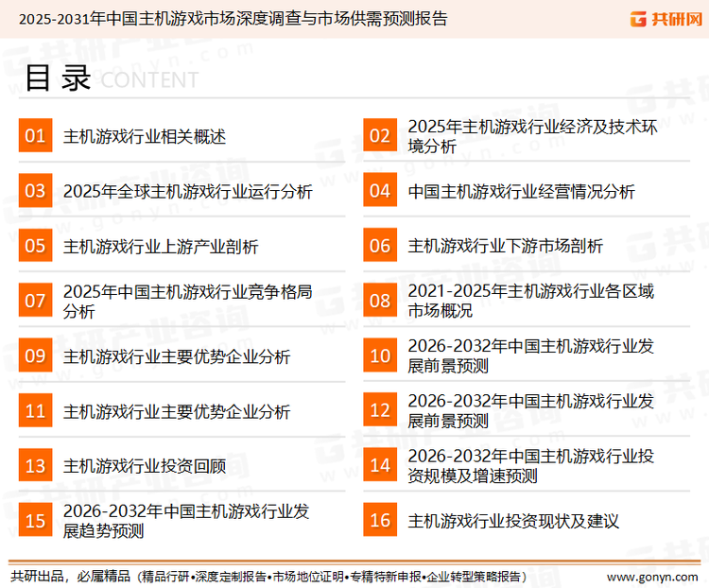The image size is (709, 588).
Task: Click the orange 02 chapter number badge
Action: [380, 135]
